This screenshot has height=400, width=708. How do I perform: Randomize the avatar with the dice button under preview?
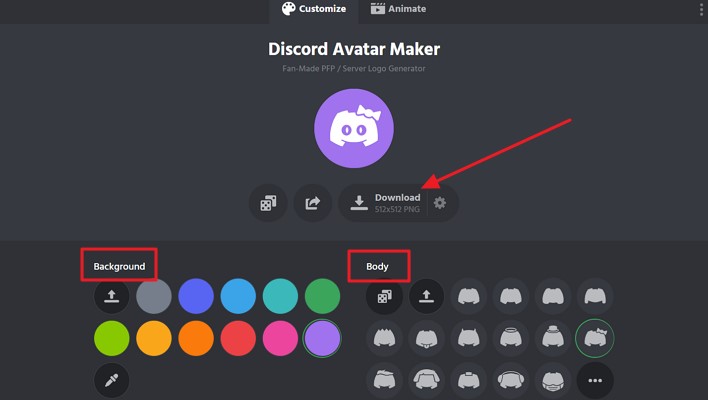click(x=268, y=203)
